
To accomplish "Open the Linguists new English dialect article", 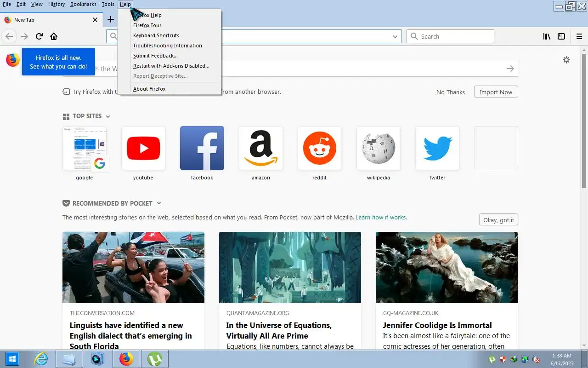I will (x=131, y=336).
